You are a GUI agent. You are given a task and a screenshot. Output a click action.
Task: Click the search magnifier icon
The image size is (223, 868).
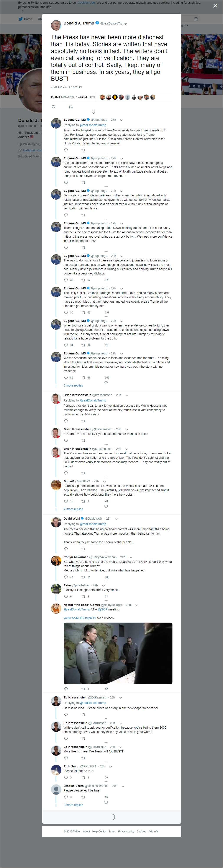pos(196,19)
